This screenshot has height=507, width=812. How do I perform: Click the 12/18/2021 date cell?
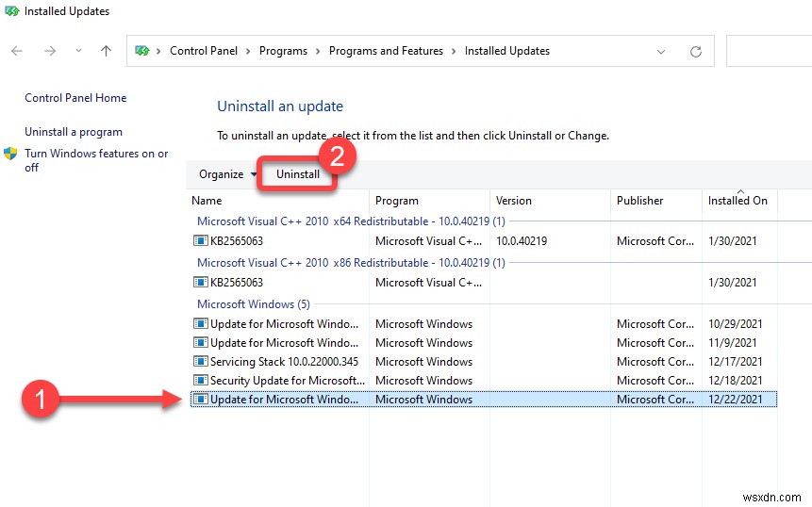[736, 381]
